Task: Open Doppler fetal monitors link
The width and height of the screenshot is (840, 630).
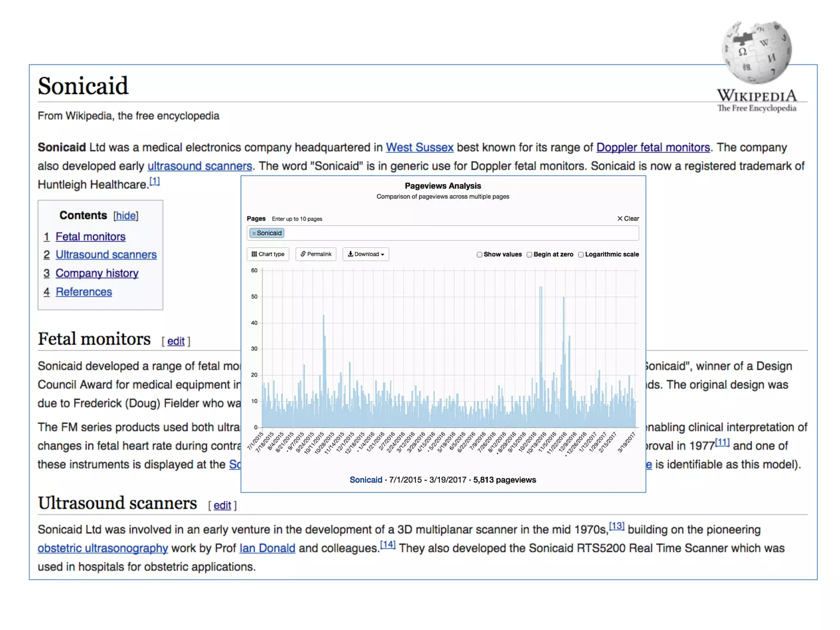Action: coord(653,147)
